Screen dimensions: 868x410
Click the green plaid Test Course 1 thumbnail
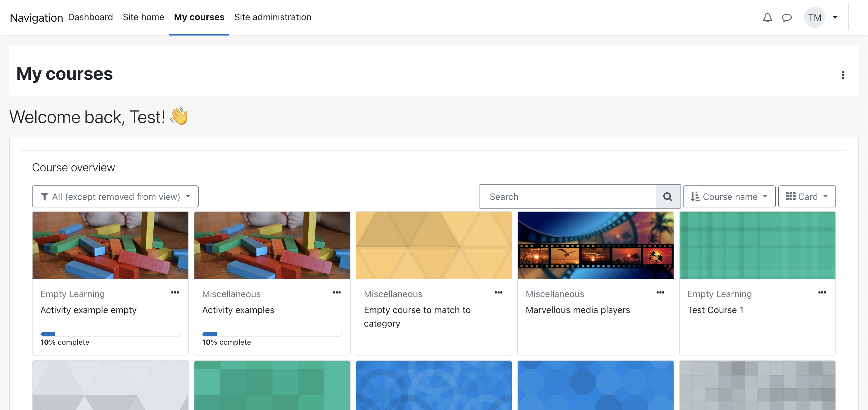pos(757,245)
